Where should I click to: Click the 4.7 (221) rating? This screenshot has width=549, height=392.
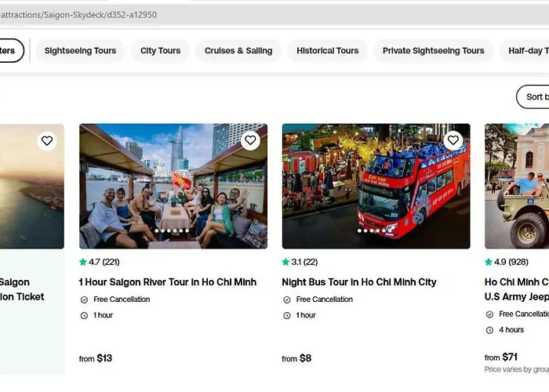tap(100, 262)
